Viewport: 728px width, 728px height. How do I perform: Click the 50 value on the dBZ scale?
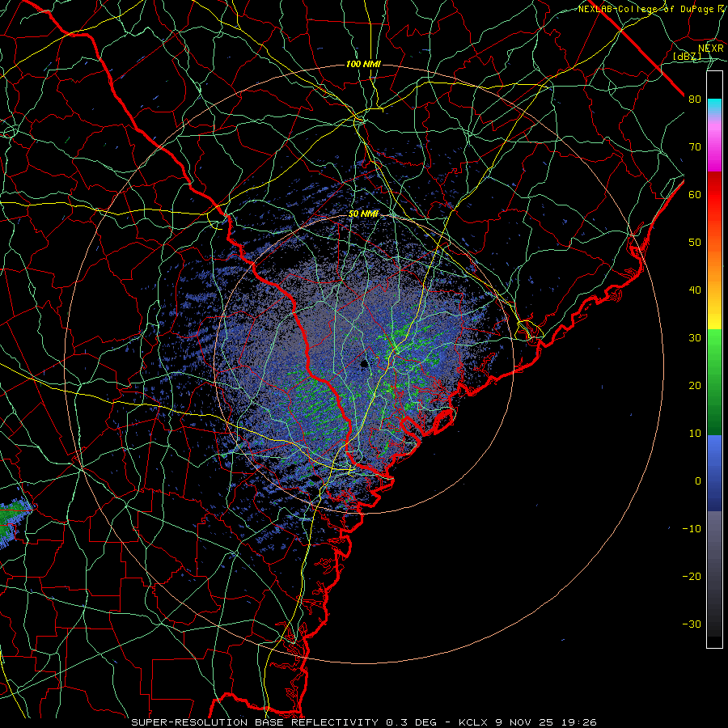point(695,243)
